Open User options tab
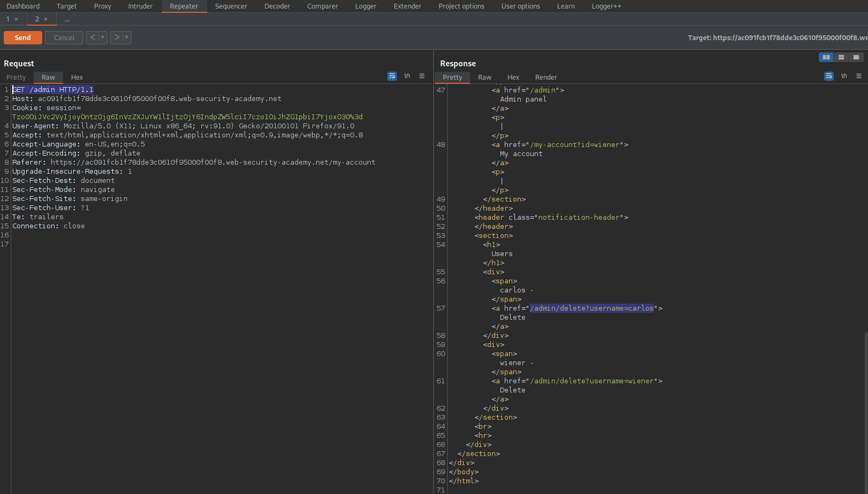Image resolution: width=868 pixels, height=494 pixels. coord(521,6)
